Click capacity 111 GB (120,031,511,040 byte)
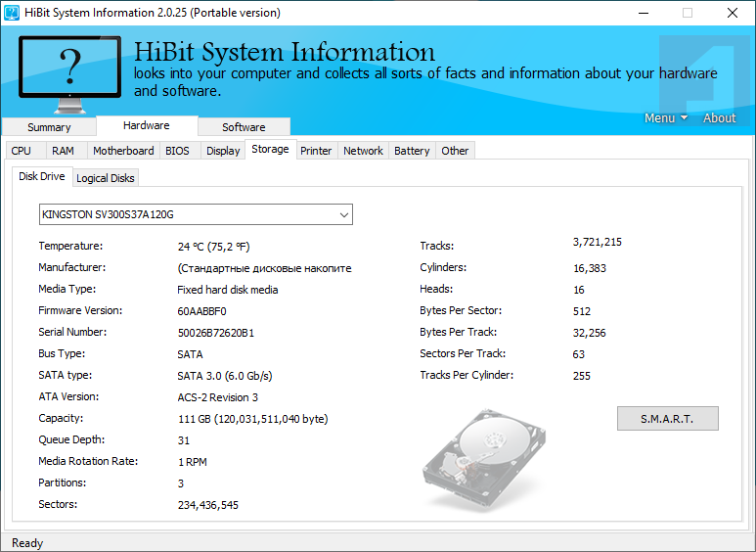Screen dimensions: 756x552 coord(253,419)
